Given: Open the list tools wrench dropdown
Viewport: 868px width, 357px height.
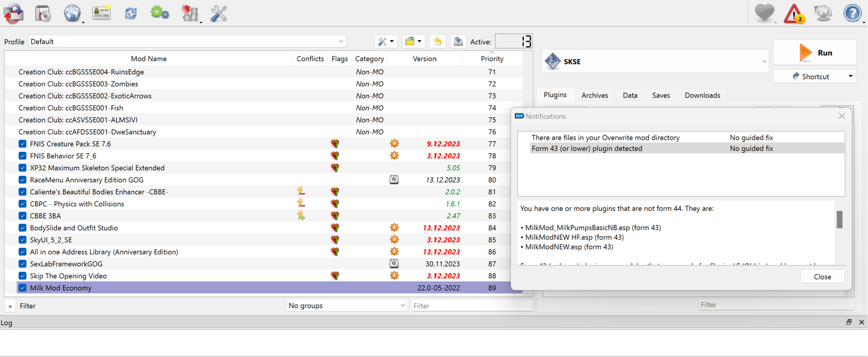Looking at the screenshot, I should 386,42.
